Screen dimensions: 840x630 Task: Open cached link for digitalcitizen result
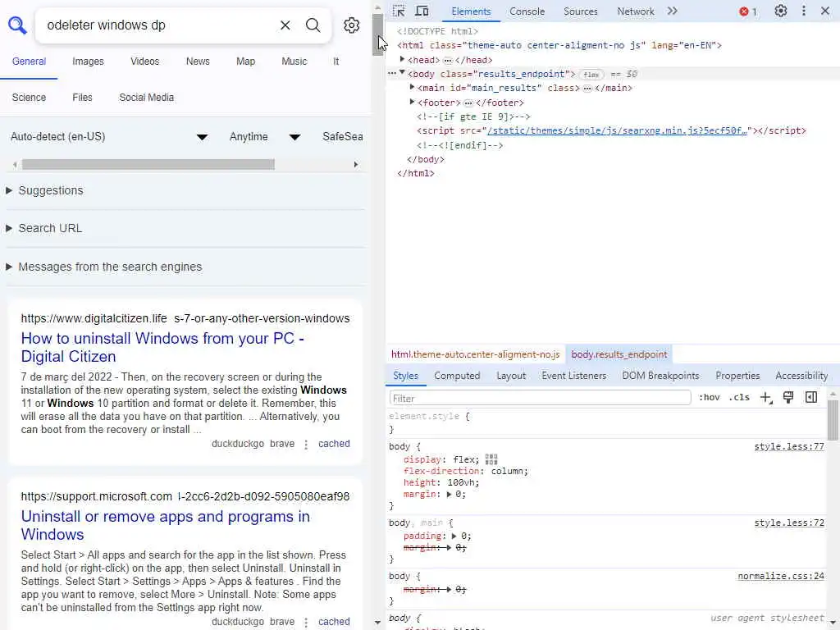pyautogui.click(x=334, y=444)
